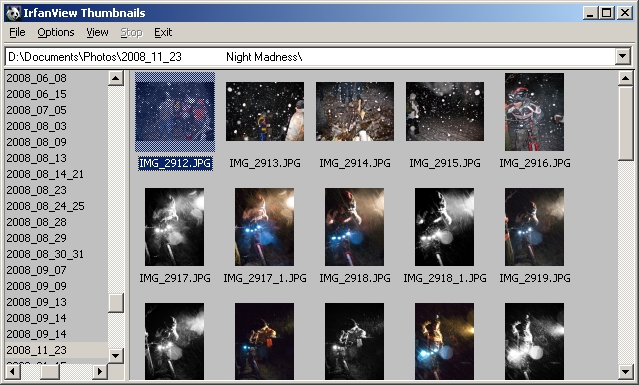Select folder 2008_08_13 in tree
This screenshot has height=385, width=639.
click(x=36, y=158)
